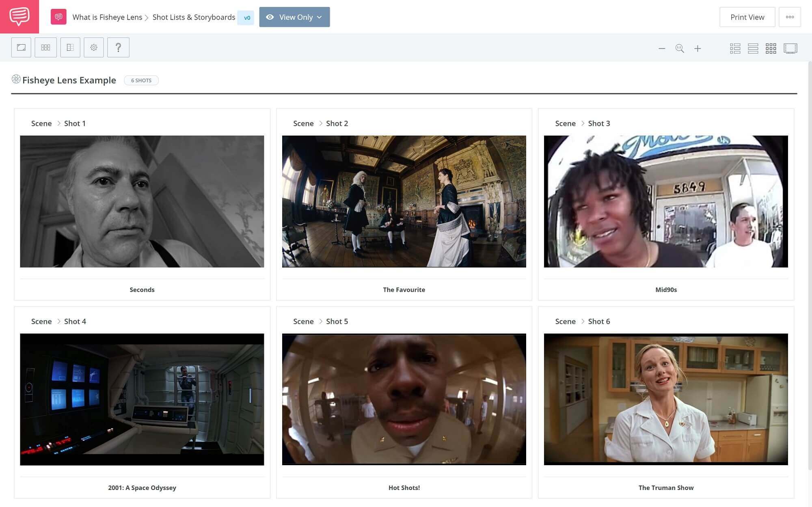The image size is (812, 507).
Task: Open The Favourite shot thumbnail
Action: [x=404, y=201]
